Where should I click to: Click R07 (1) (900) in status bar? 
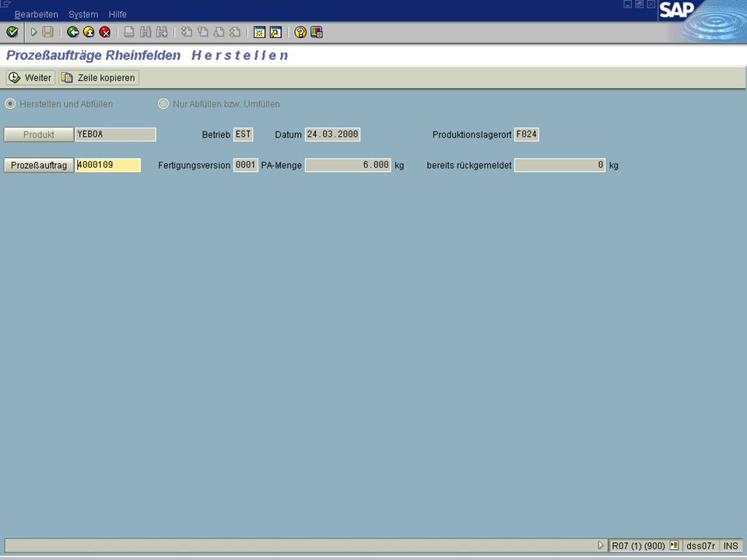638,546
